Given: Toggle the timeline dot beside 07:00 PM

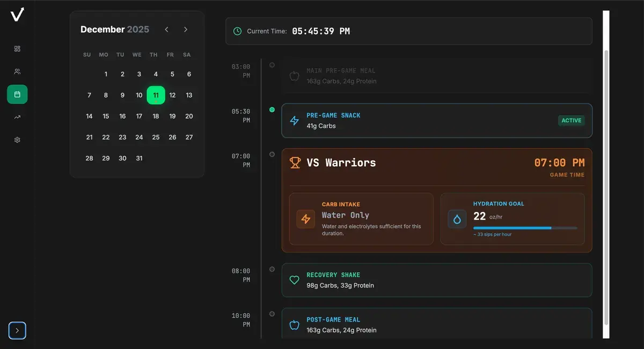Looking at the screenshot, I should [x=272, y=154].
